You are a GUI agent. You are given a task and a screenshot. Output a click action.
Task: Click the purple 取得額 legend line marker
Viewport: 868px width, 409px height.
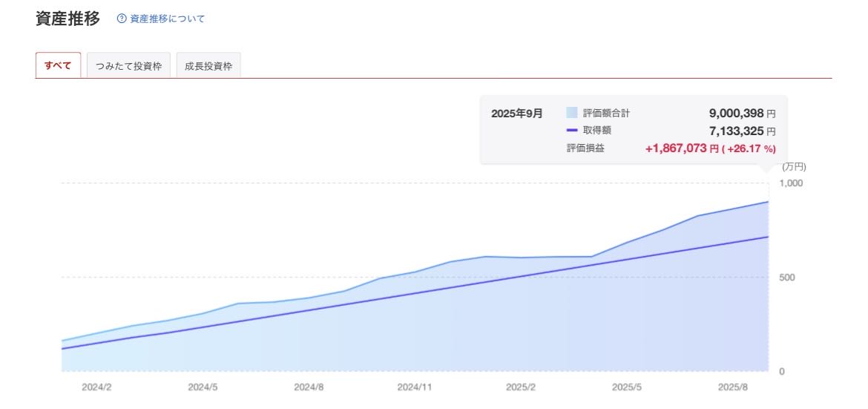571,131
